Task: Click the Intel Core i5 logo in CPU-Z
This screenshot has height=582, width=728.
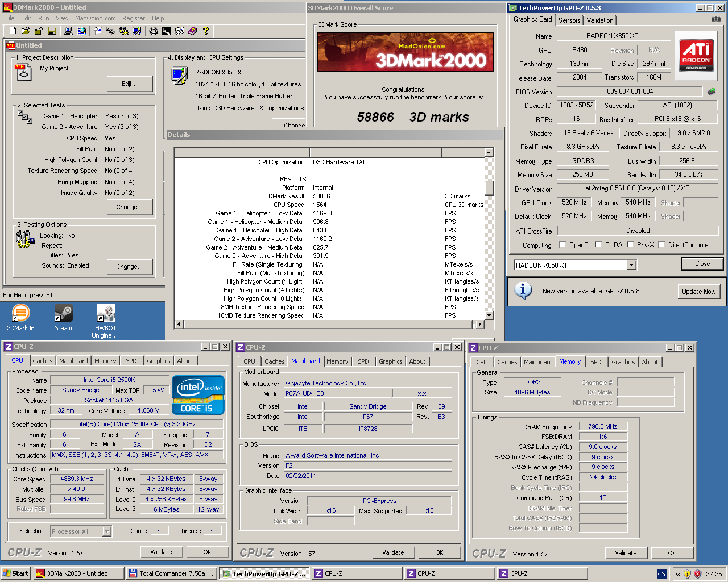Action: pyautogui.click(x=198, y=395)
